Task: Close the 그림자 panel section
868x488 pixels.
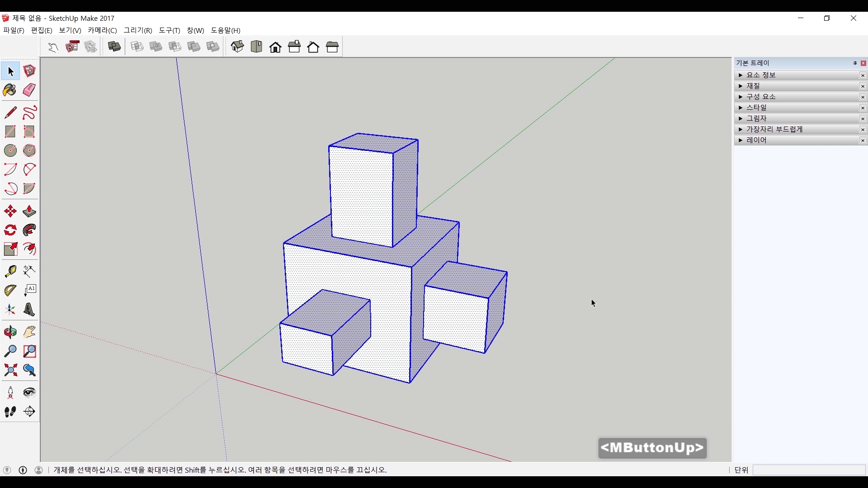Action: pyautogui.click(x=863, y=118)
